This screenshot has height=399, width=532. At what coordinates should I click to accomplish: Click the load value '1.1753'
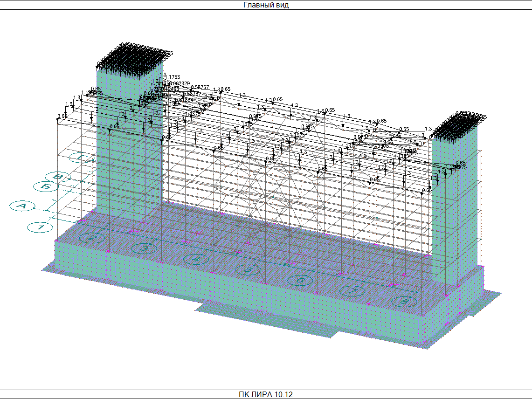[x=173, y=77]
